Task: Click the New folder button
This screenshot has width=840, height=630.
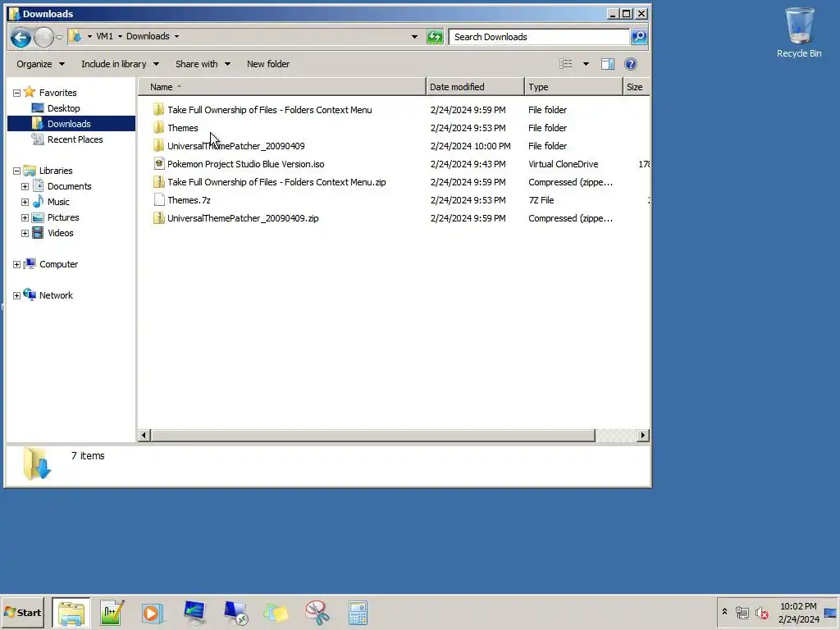Action: pyautogui.click(x=268, y=64)
